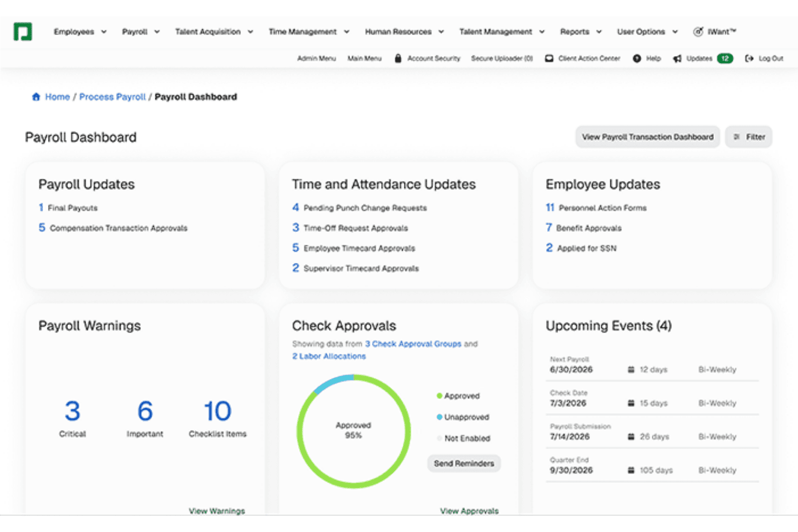Click the IWant target icon
798x532 pixels.
click(698, 32)
